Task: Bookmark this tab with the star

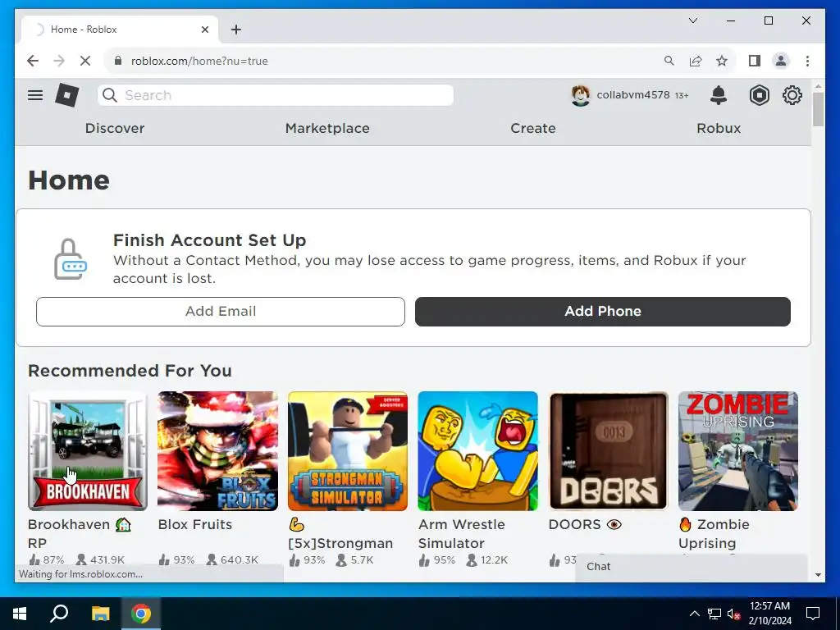Action: pyautogui.click(x=722, y=61)
